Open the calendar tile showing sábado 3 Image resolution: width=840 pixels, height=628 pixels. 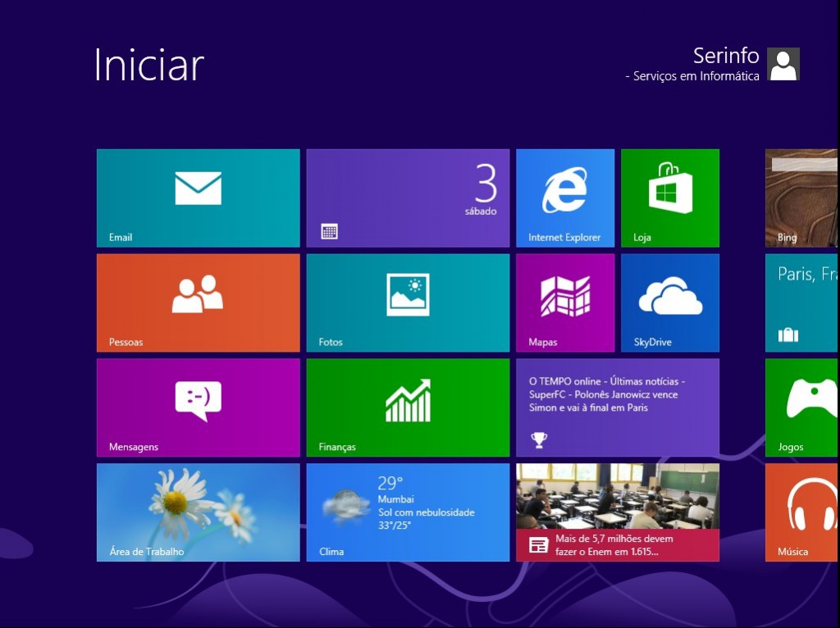point(408,198)
